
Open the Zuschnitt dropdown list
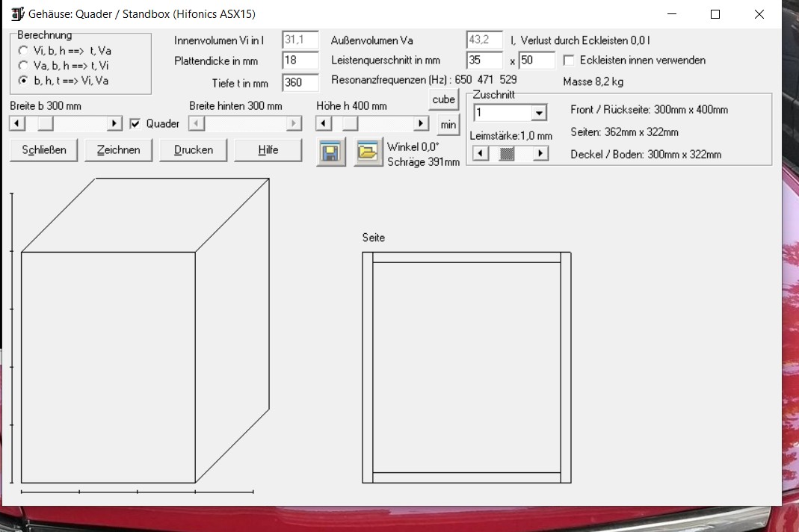click(539, 113)
